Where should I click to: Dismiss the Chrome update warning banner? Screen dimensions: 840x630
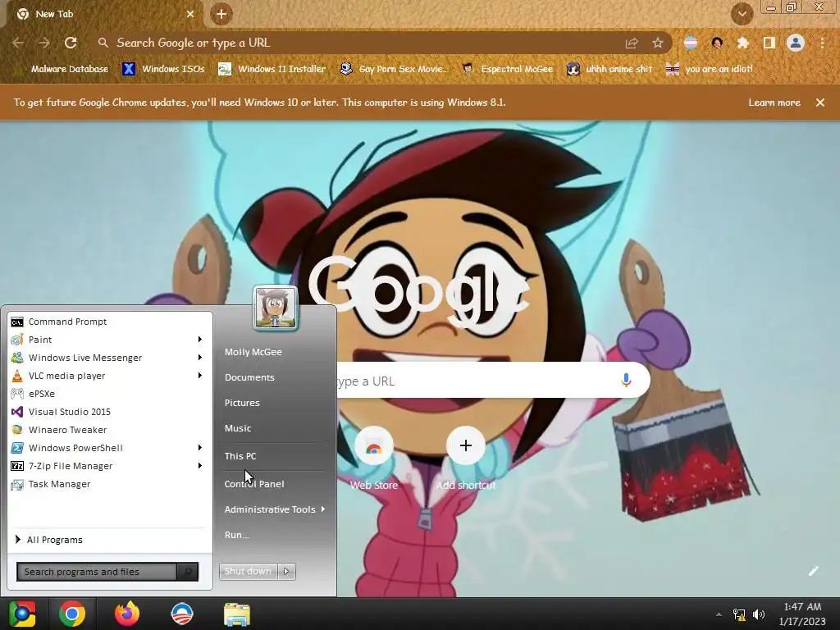[x=820, y=103]
